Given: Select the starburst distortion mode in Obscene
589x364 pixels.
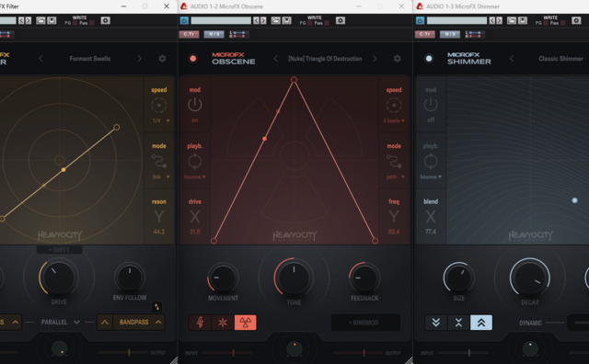Looking at the screenshot, I should (x=223, y=323).
